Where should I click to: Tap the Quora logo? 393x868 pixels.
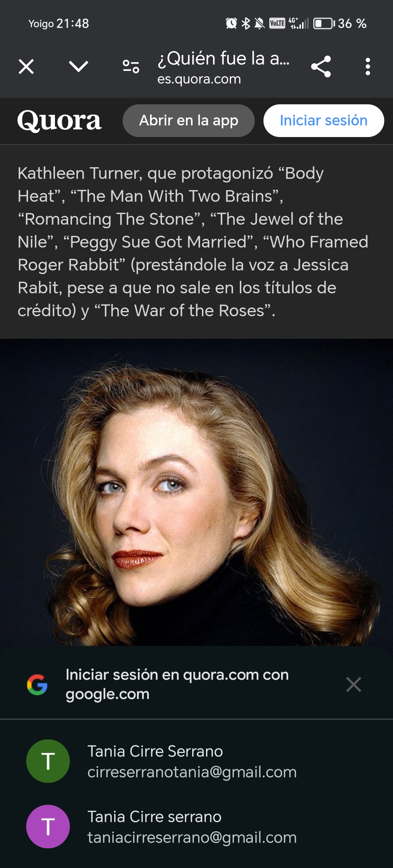click(59, 121)
